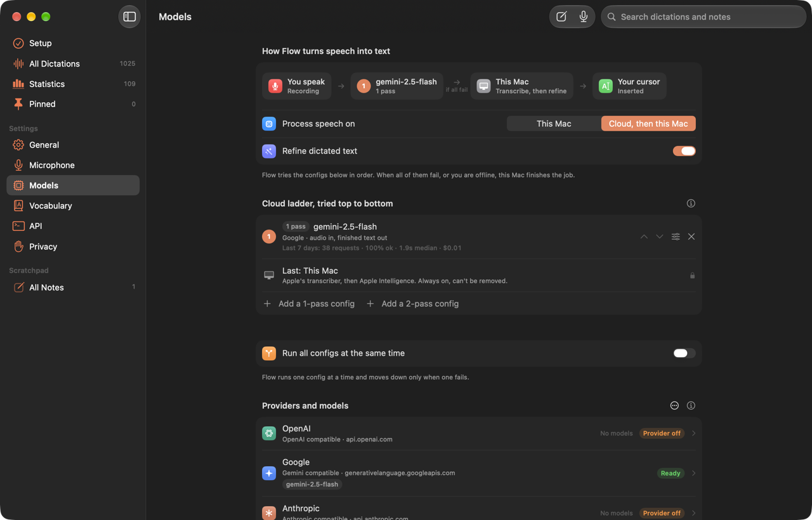812x520 pixels.
Task: Remove gemini-2.5-flash from cloud ladder
Action: coord(691,237)
